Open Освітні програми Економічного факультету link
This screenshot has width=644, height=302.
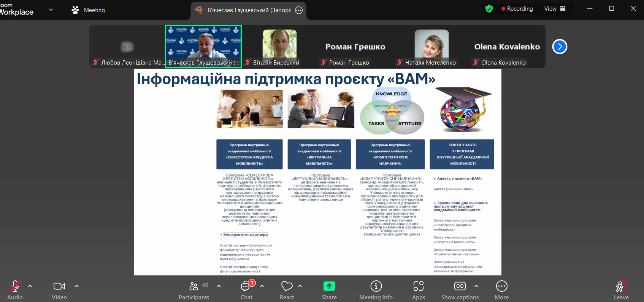(x=246, y=252)
